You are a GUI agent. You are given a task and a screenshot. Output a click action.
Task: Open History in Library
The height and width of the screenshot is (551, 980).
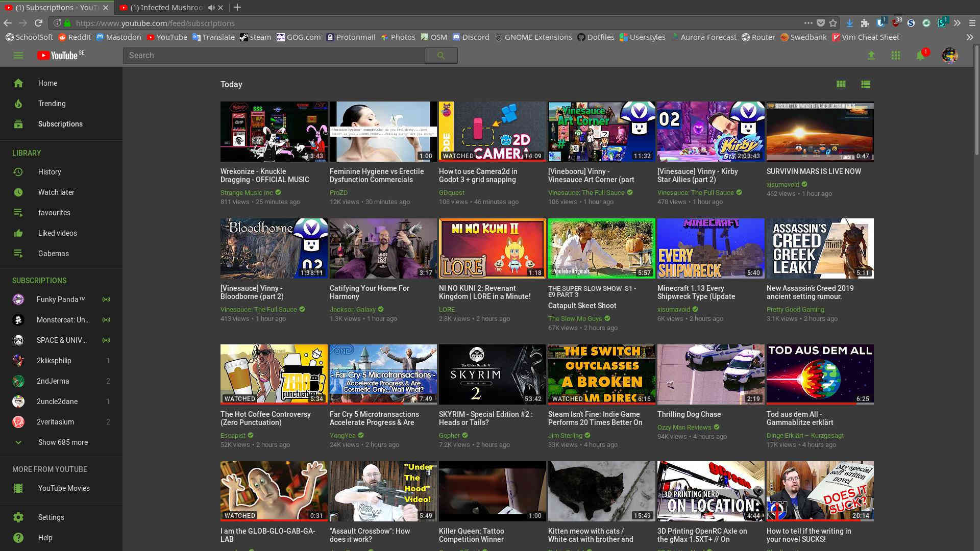[x=61, y=172]
